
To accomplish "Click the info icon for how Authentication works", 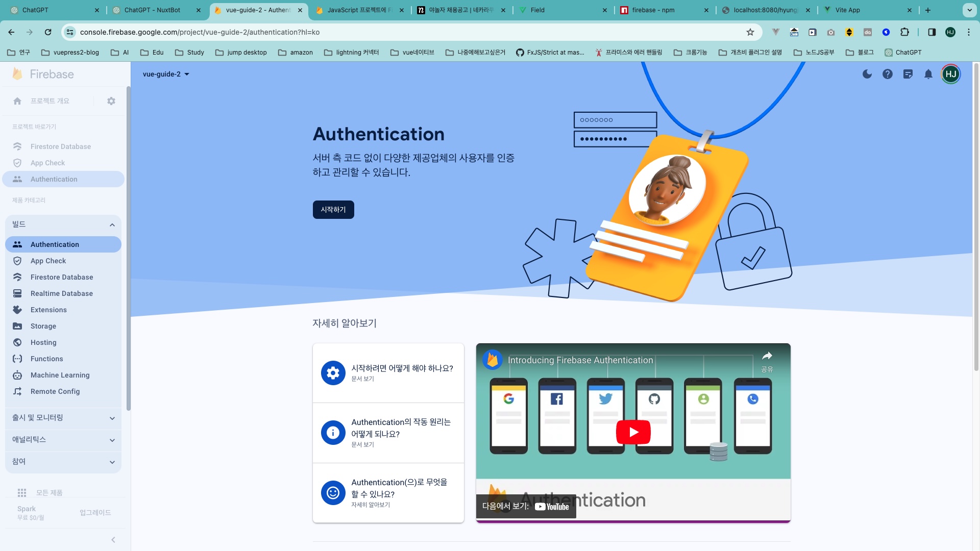I will 333,433.
